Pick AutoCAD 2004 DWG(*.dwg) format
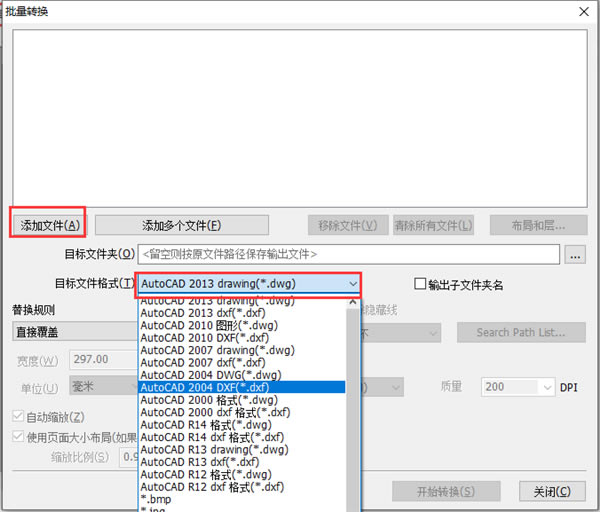This screenshot has width=600, height=512. pyautogui.click(x=242, y=375)
